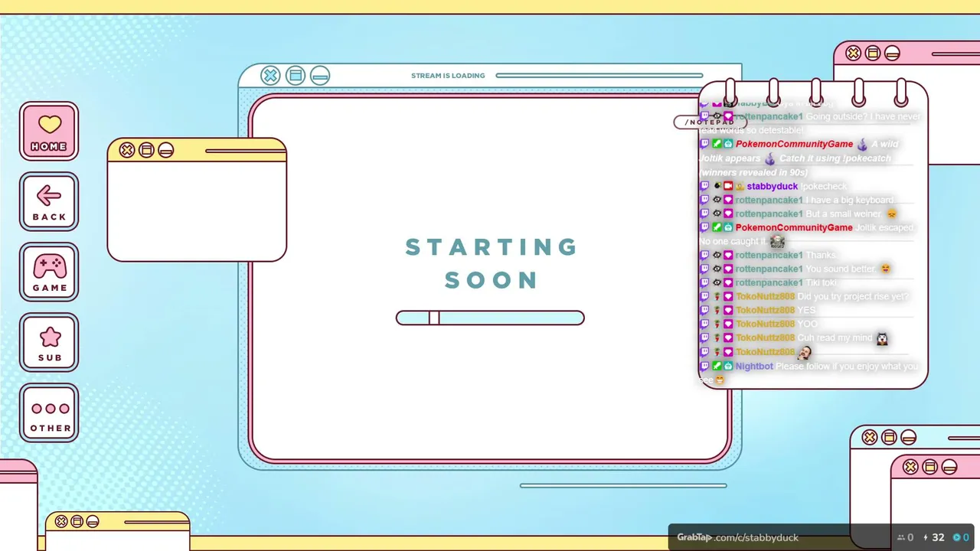Minimize the Starting Soon window
Image resolution: width=980 pixels, height=551 pixels.
(320, 75)
